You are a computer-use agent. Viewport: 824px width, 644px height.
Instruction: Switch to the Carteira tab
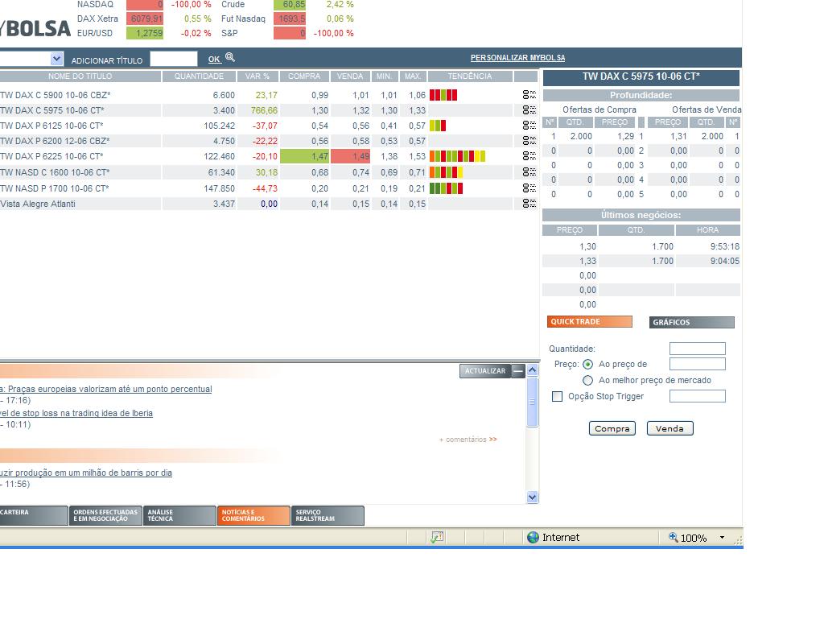(34, 516)
